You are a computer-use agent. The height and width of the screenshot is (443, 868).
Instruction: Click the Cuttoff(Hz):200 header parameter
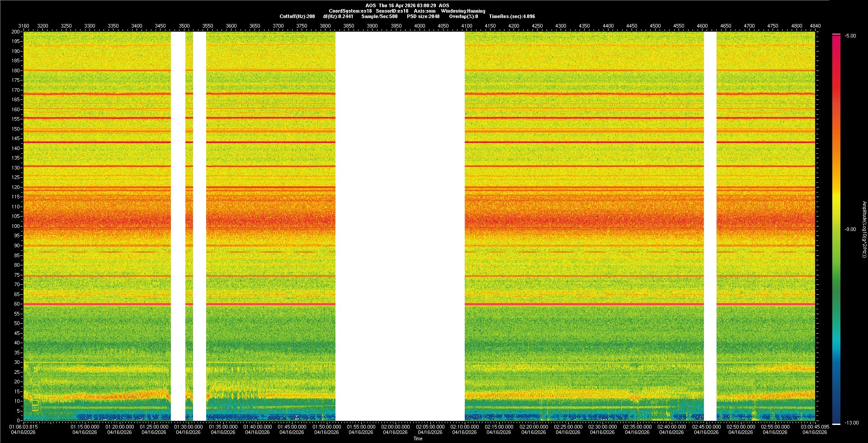[x=297, y=16]
